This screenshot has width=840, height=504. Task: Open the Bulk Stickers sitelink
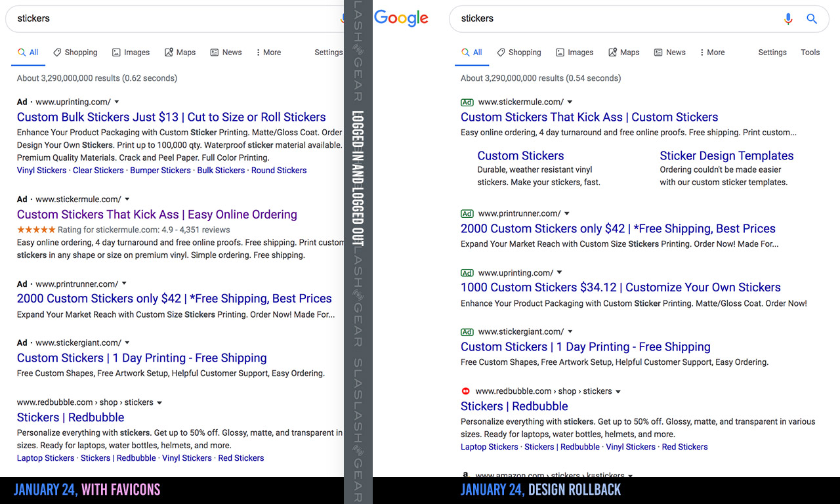(221, 171)
